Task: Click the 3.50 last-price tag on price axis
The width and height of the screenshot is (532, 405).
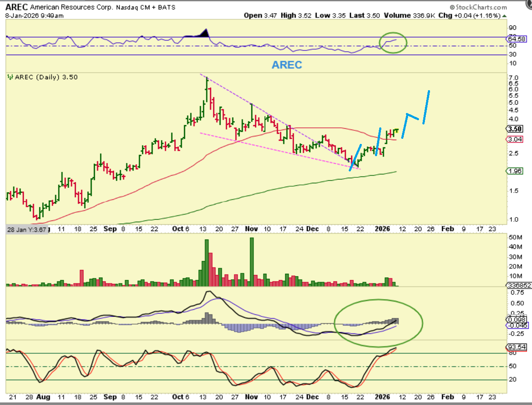Action: coord(515,129)
